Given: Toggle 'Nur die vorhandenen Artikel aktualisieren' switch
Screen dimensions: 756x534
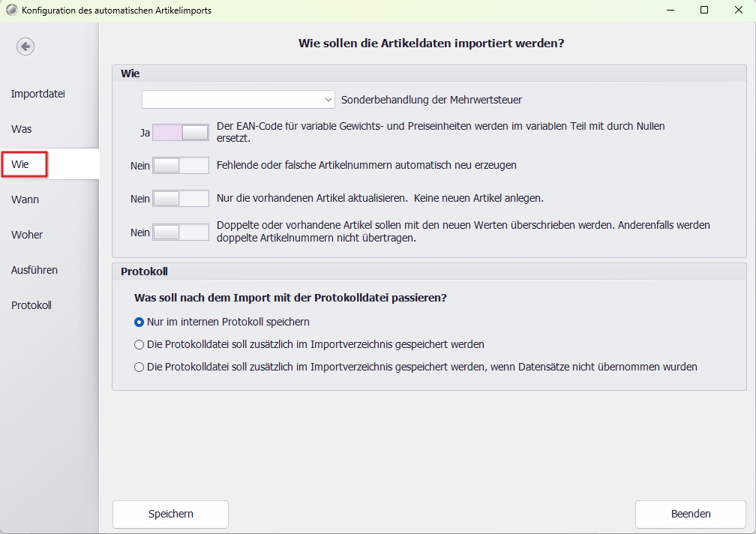Looking at the screenshot, I should point(181,199).
